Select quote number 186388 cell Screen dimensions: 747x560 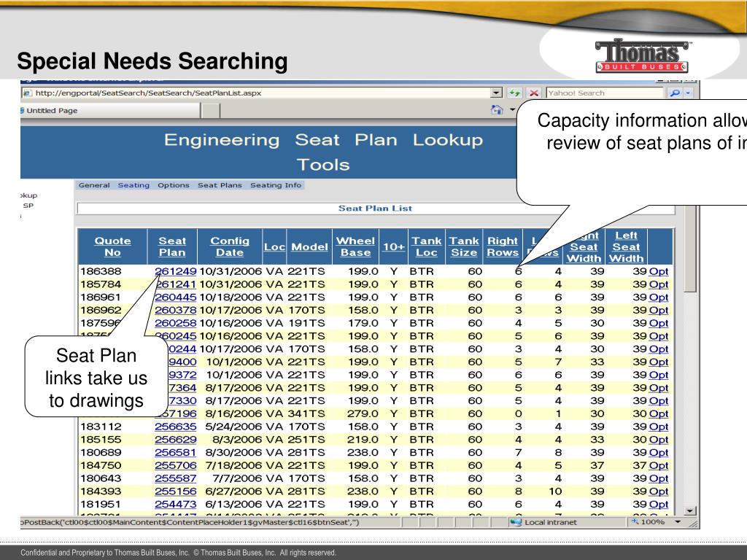(101, 271)
